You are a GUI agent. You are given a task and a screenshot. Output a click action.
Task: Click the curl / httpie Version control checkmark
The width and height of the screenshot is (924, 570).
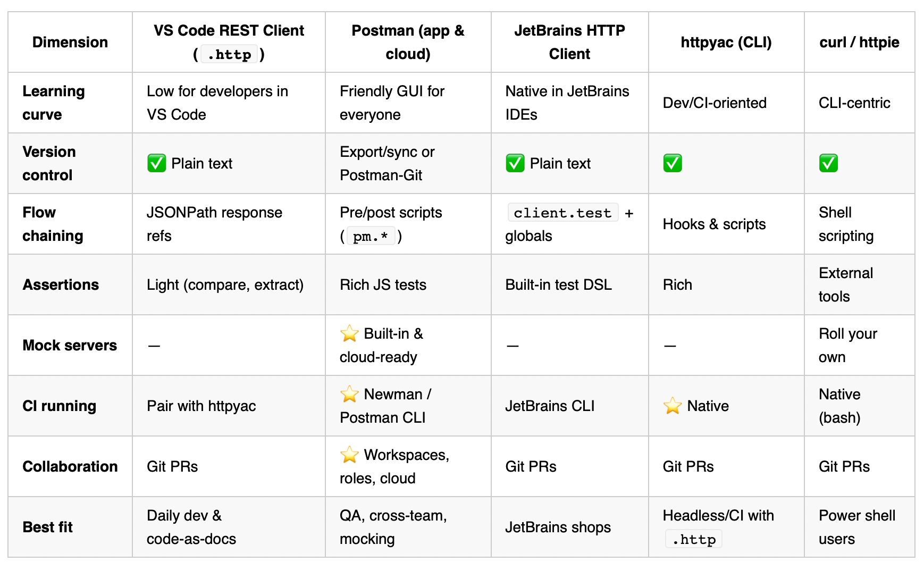[828, 163]
